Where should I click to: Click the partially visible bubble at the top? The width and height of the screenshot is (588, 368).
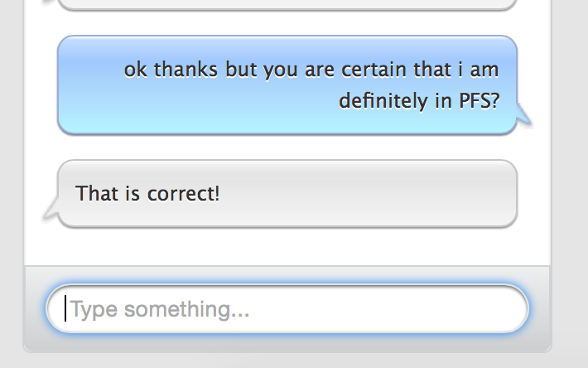pos(287,4)
